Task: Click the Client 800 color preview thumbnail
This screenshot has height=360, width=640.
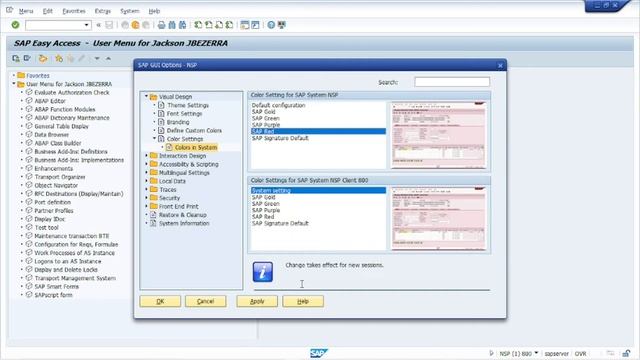Action: pyautogui.click(x=438, y=218)
